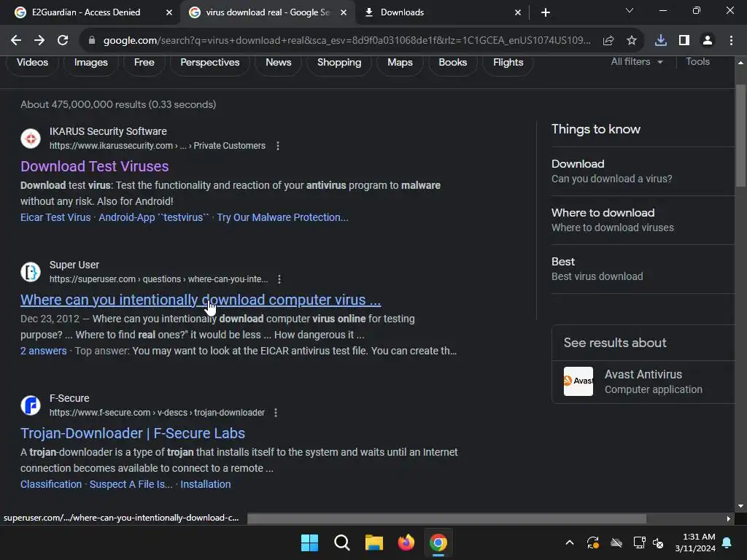Open the Eicar Test Virus sitelink

click(55, 217)
